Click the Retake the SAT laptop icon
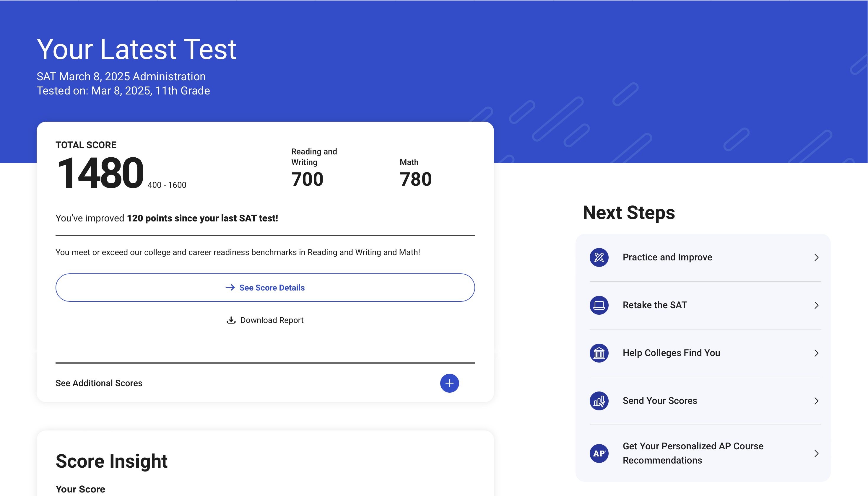Viewport: 868px width, 496px height. point(599,306)
